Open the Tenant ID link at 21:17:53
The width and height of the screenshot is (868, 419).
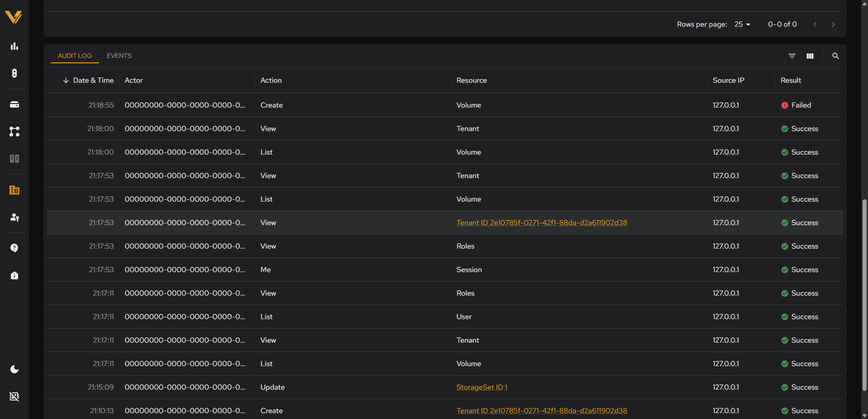tap(542, 223)
